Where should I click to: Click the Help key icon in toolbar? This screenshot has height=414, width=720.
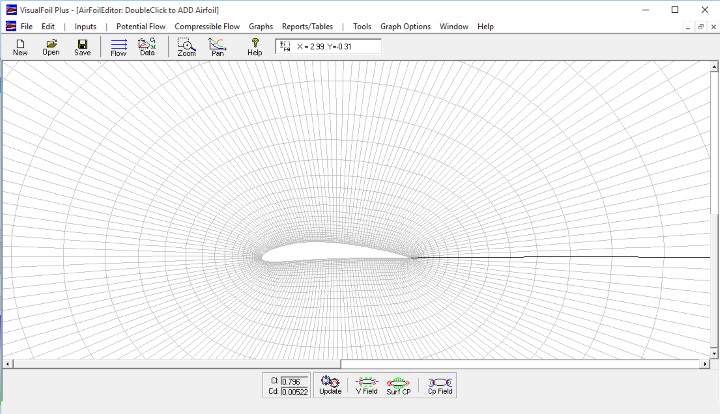pyautogui.click(x=255, y=47)
